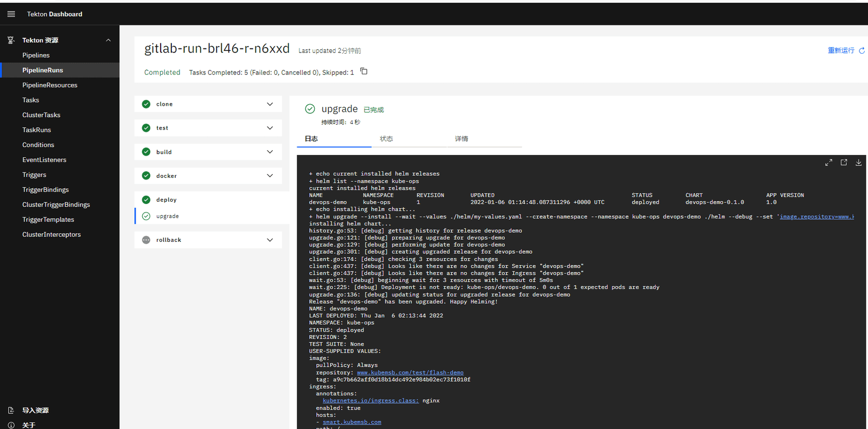Click the Completed status label
Viewport: 868px width, 429px height.
pos(162,72)
